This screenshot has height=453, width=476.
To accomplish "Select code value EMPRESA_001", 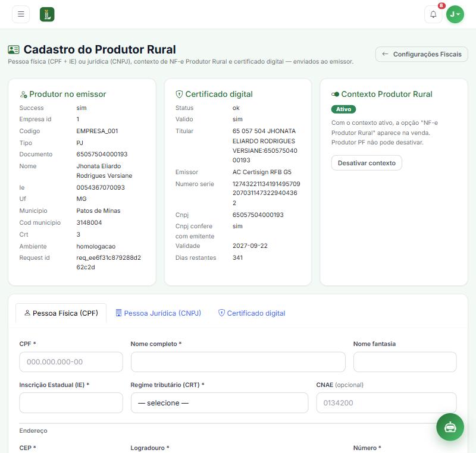I will 97,131.
